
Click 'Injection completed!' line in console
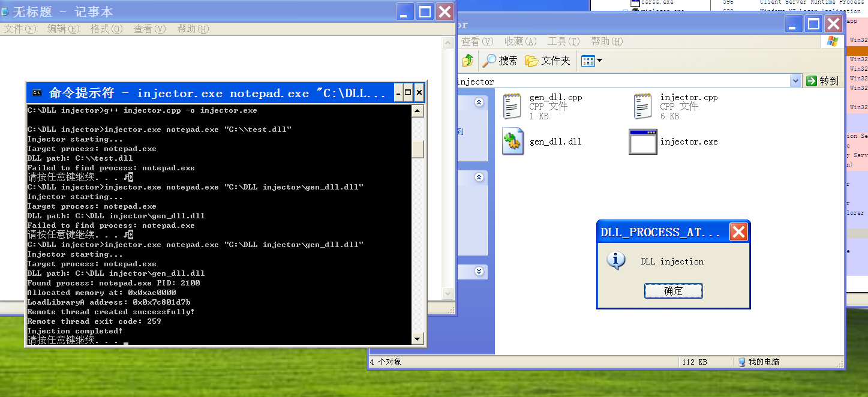[75, 331]
